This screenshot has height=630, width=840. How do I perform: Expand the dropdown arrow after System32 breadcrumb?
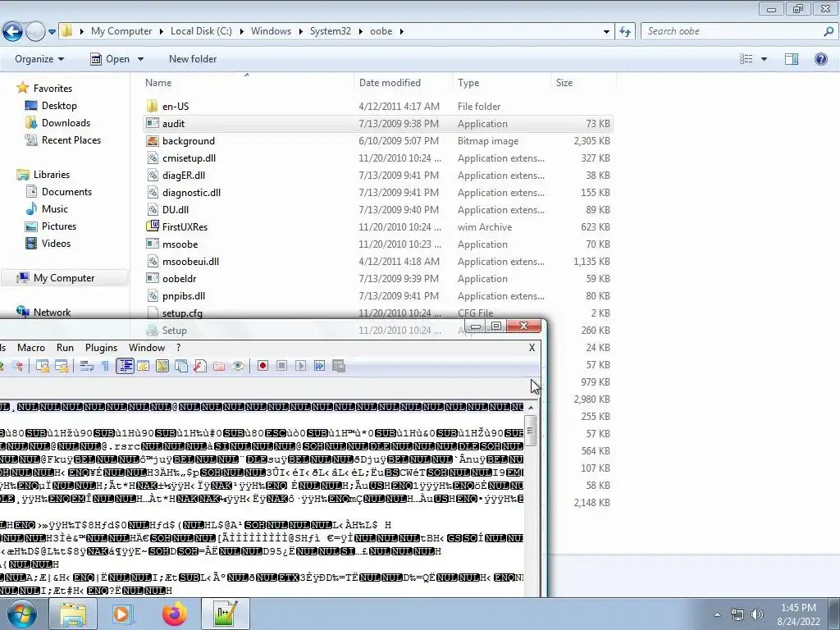361,32
